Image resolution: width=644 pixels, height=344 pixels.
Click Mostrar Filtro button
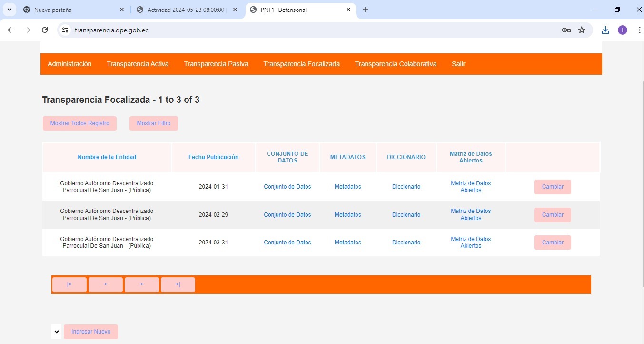153,123
